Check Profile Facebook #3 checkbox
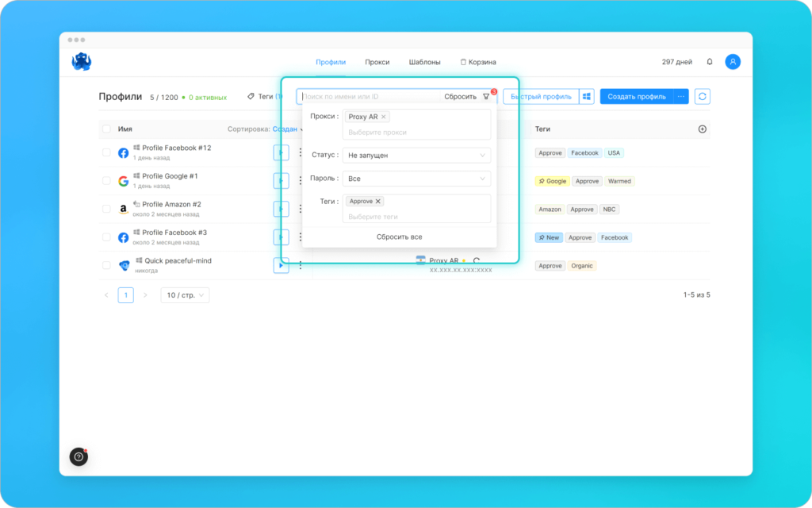The width and height of the screenshot is (812, 508). pos(106,237)
